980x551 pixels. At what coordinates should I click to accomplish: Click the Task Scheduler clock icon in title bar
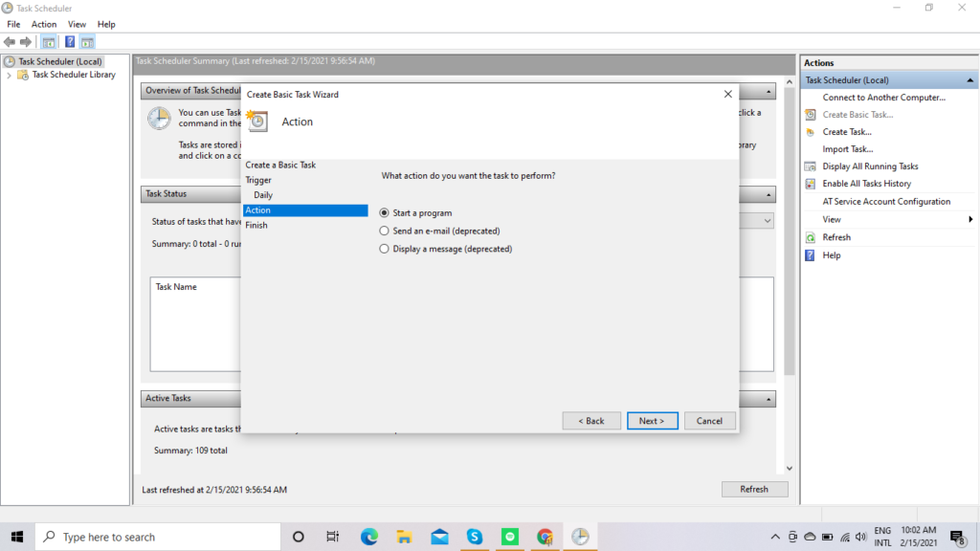coord(8,8)
